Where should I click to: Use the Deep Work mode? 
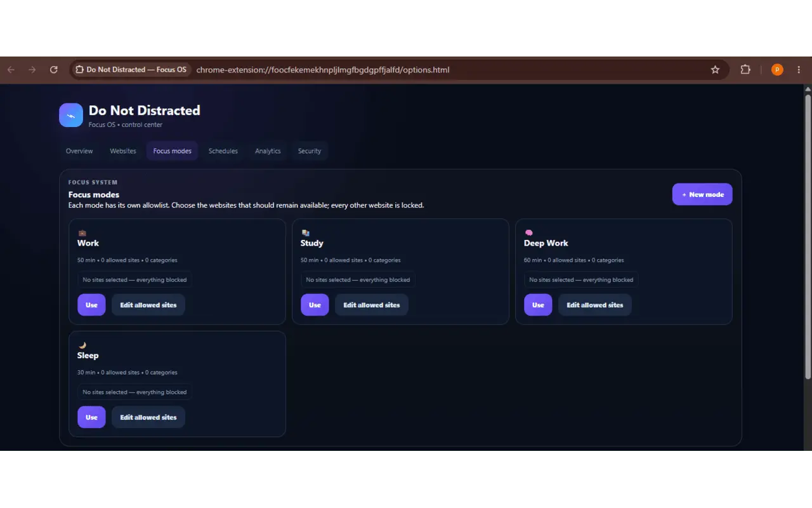(x=538, y=305)
